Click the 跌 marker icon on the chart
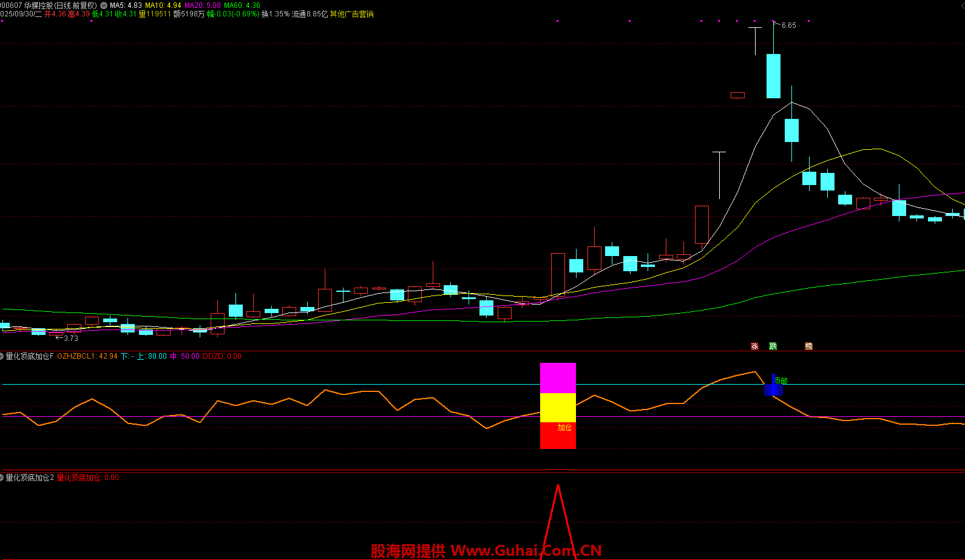Viewport: 965px width, 560px height. (773, 346)
